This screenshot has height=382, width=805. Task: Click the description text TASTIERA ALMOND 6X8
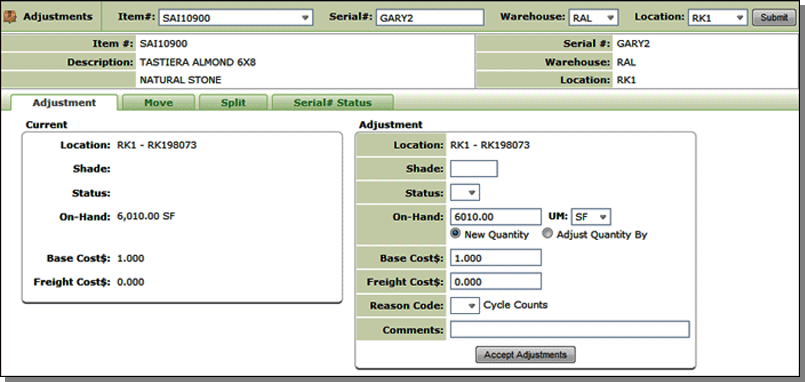198,63
